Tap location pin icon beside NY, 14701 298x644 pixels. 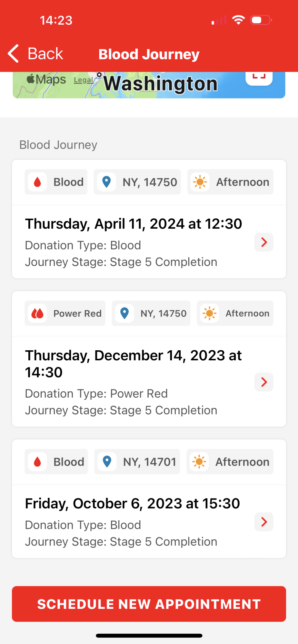[x=107, y=461]
